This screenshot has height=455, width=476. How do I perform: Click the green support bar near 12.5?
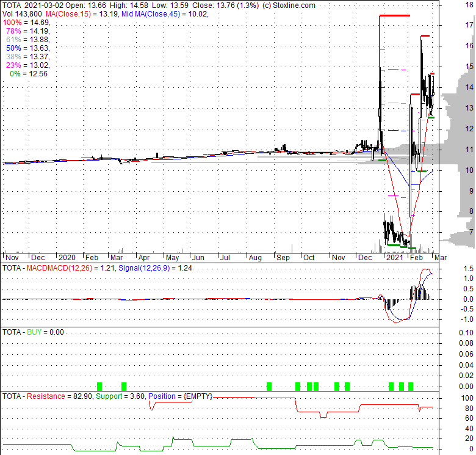point(431,117)
